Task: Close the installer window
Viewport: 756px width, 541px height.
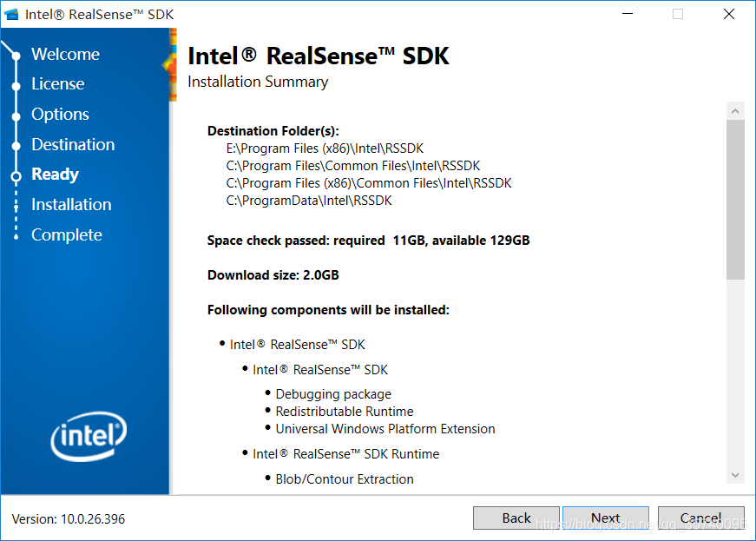Action: tap(729, 14)
